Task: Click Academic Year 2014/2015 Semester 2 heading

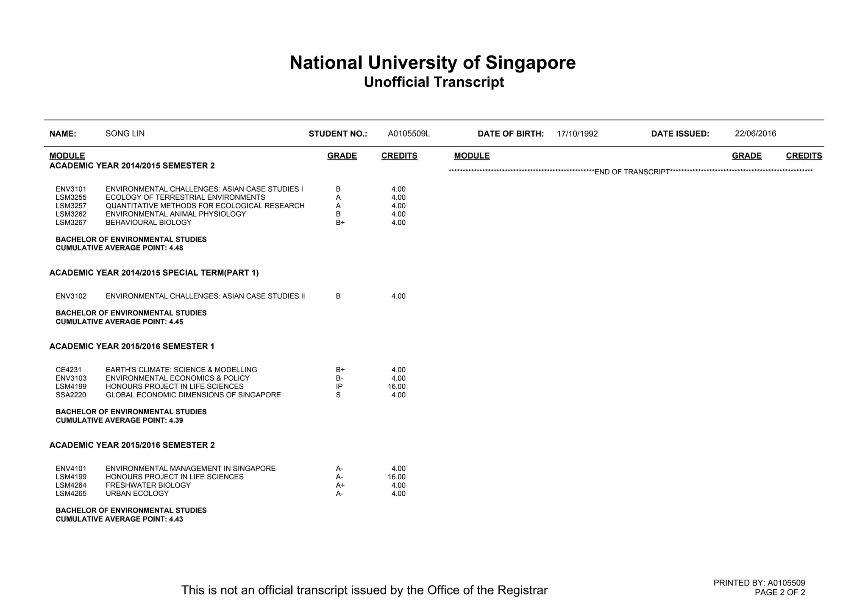Action: (x=132, y=166)
